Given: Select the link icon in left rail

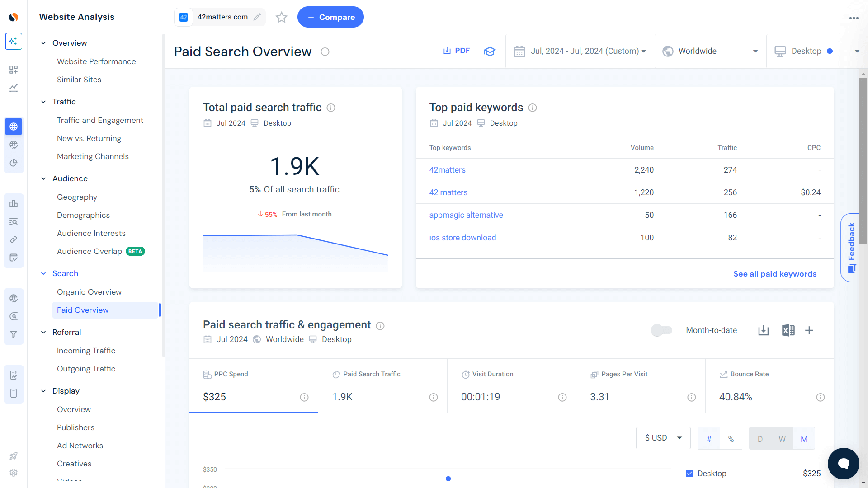Looking at the screenshot, I should pos(14,239).
